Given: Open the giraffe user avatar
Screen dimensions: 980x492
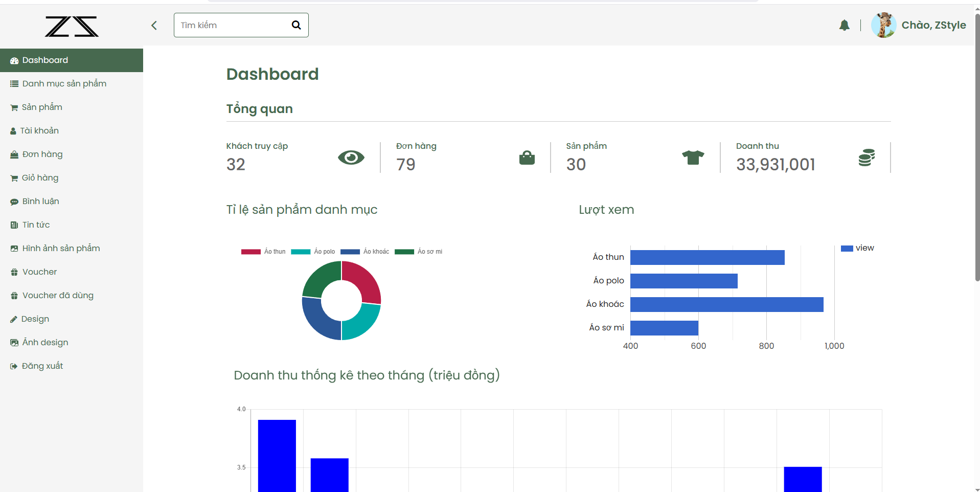Looking at the screenshot, I should 883,25.
